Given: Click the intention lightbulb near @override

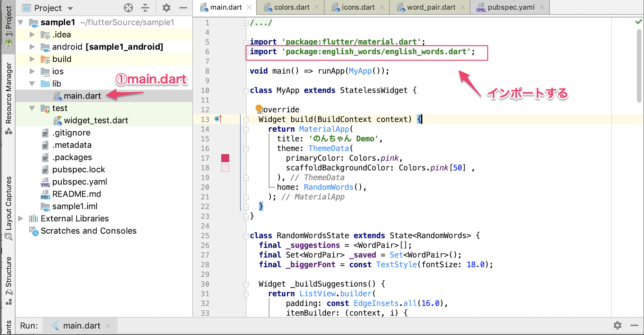Looking at the screenshot, I should pyautogui.click(x=259, y=108).
